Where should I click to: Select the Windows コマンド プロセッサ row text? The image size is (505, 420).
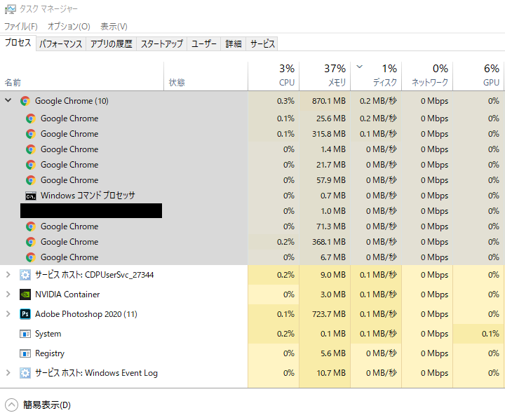coord(88,196)
